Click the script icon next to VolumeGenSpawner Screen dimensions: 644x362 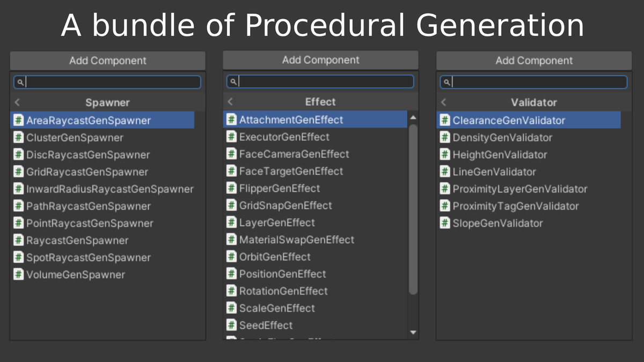(18, 275)
